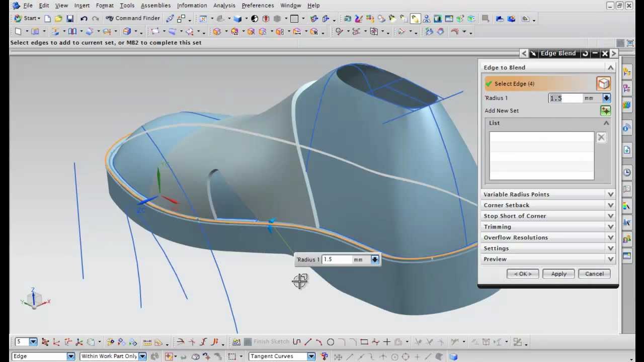Open the Command Finder

coord(133,19)
